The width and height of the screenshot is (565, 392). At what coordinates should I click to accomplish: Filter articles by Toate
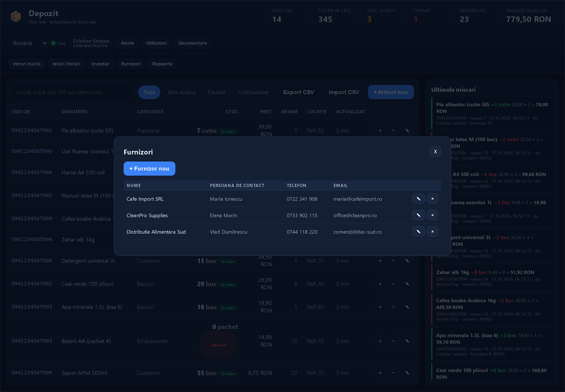pyautogui.click(x=149, y=92)
